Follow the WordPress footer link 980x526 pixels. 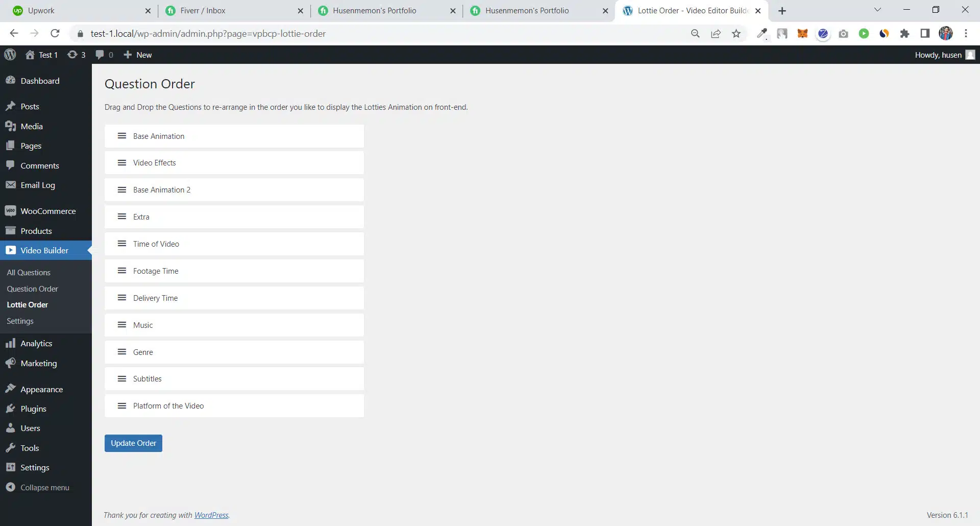tap(211, 515)
